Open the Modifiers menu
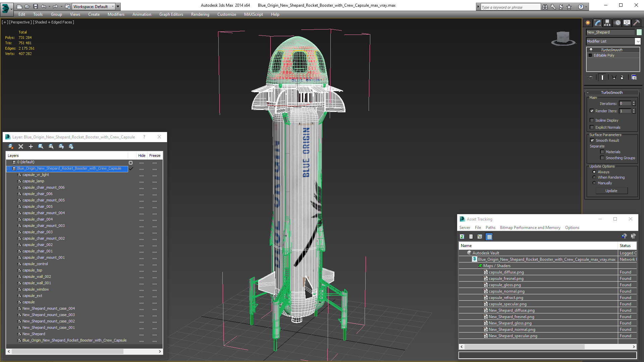644x362 pixels. [x=116, y=14]
